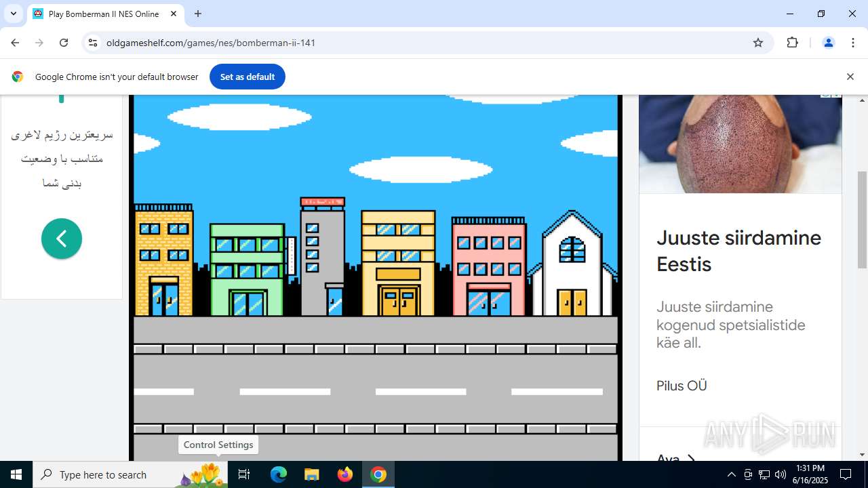Show hidden system tray icons
Image resolution: width=868 pixels, height=488 pixels.
tap(731, 474)
